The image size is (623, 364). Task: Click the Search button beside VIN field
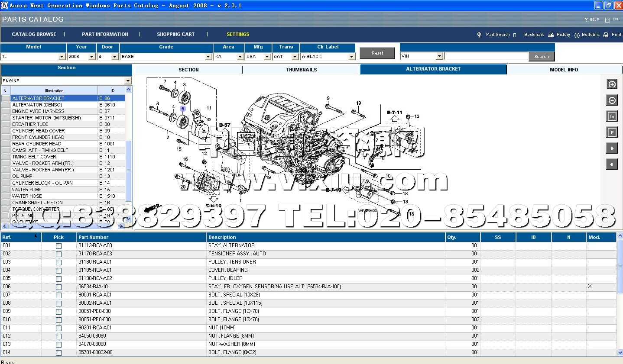541,57
